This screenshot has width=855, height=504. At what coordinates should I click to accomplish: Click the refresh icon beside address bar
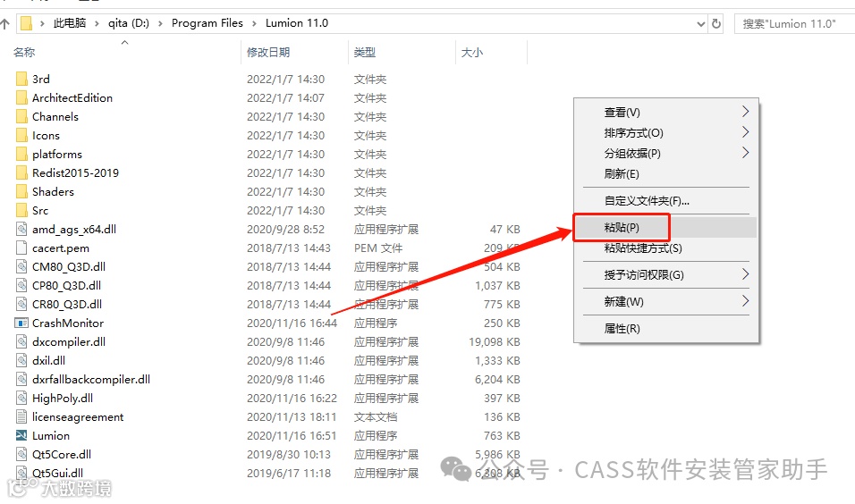coord(716,23)
